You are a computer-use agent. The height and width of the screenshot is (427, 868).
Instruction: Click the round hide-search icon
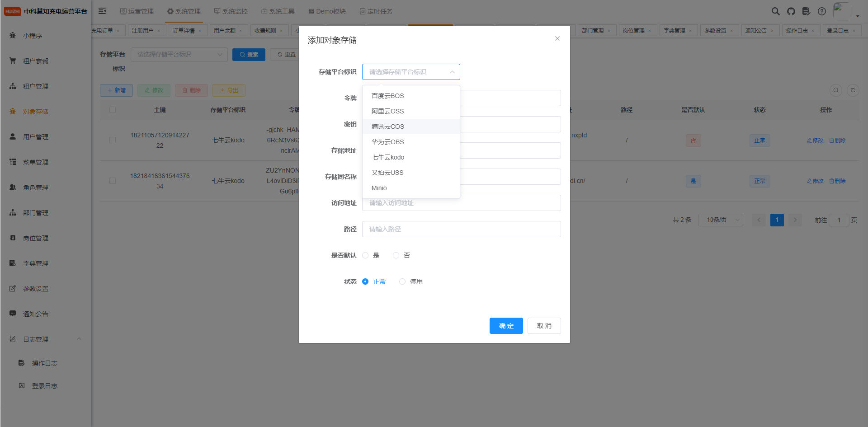tap(836, 90)
